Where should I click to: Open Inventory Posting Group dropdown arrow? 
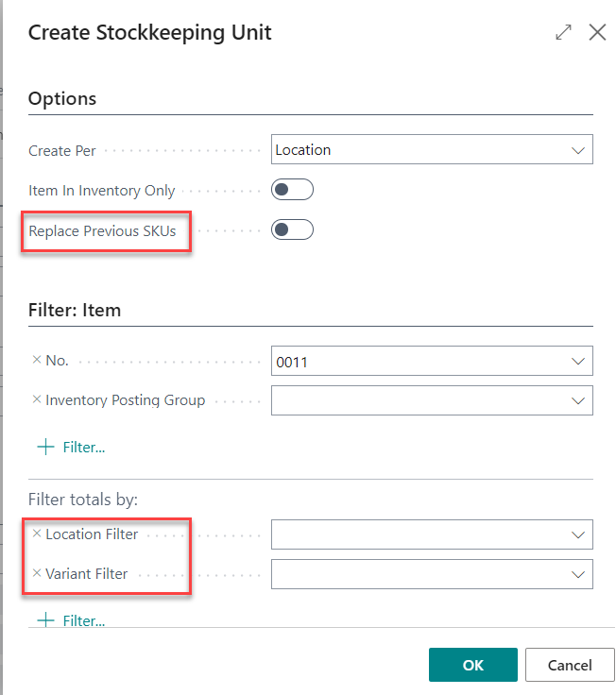pyautogui.click(x=578, y=400)
